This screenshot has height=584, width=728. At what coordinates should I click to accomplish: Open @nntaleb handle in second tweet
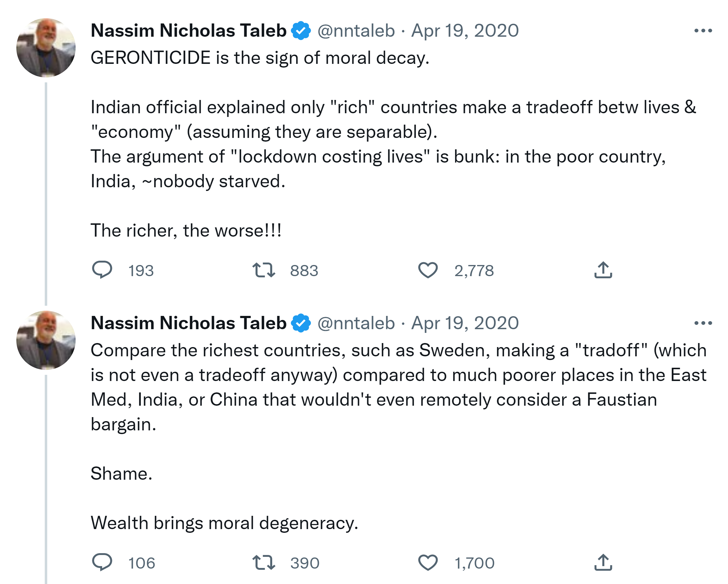(356, 323)
